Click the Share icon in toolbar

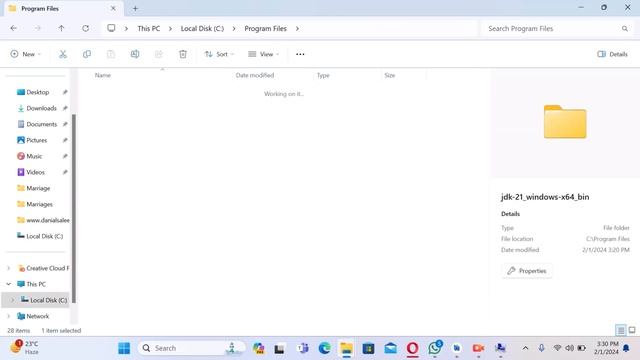[159, 54]
